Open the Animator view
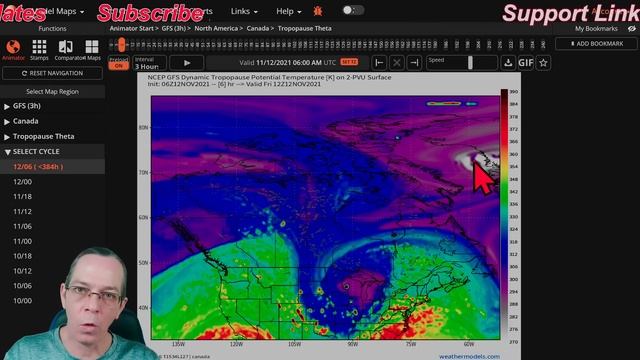 [13, 50]
